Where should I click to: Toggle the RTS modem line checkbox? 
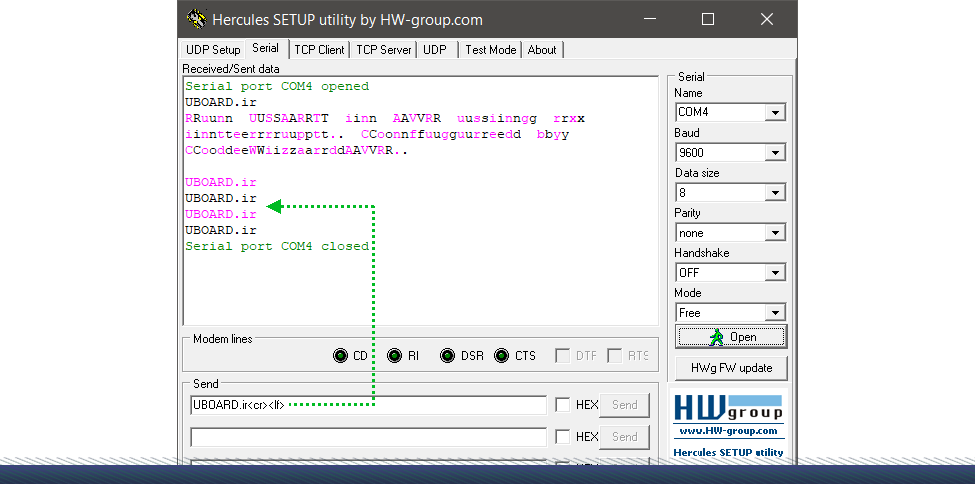tap(615, 356)
